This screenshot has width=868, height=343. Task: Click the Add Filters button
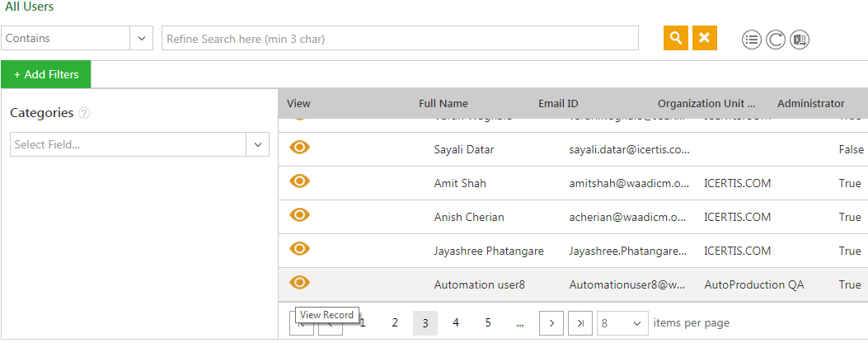point(46,74)
